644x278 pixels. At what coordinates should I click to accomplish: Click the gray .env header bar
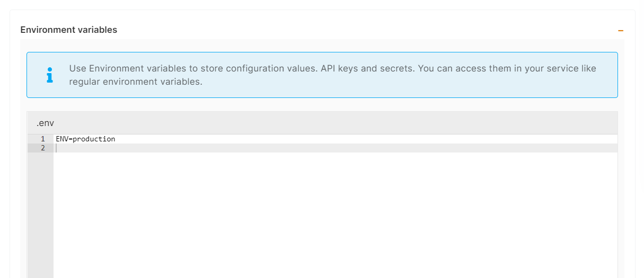[x=318, y=123]
